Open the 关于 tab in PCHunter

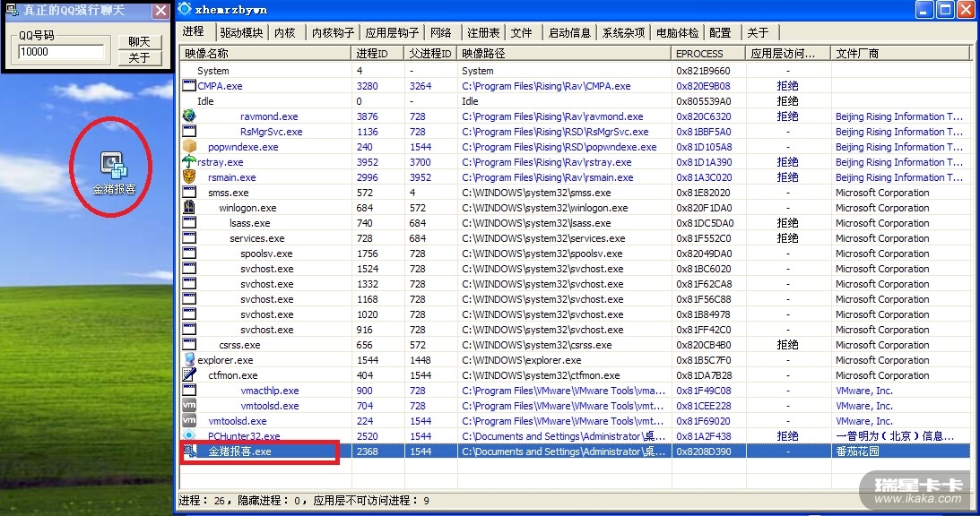(x=759, y=32)
